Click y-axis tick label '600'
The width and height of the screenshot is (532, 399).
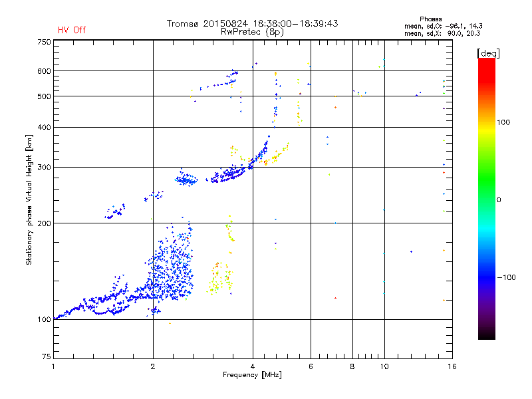(45, 71)
